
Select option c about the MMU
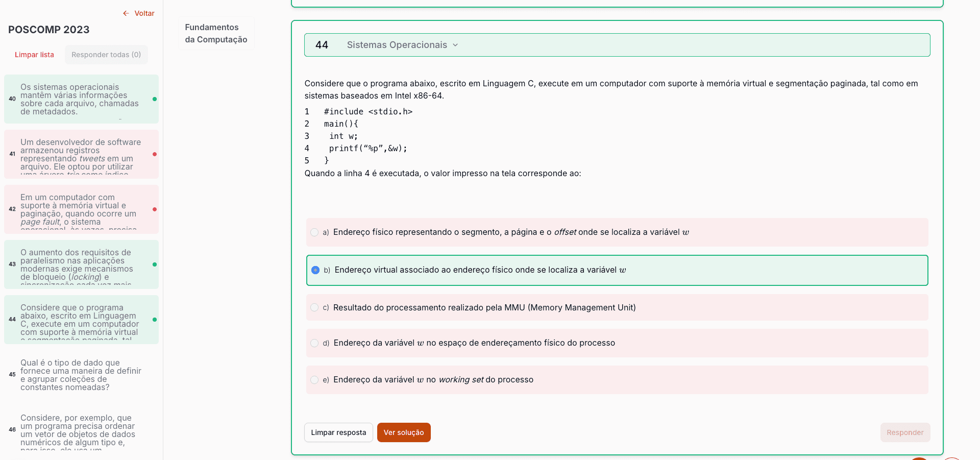[314, 307]
